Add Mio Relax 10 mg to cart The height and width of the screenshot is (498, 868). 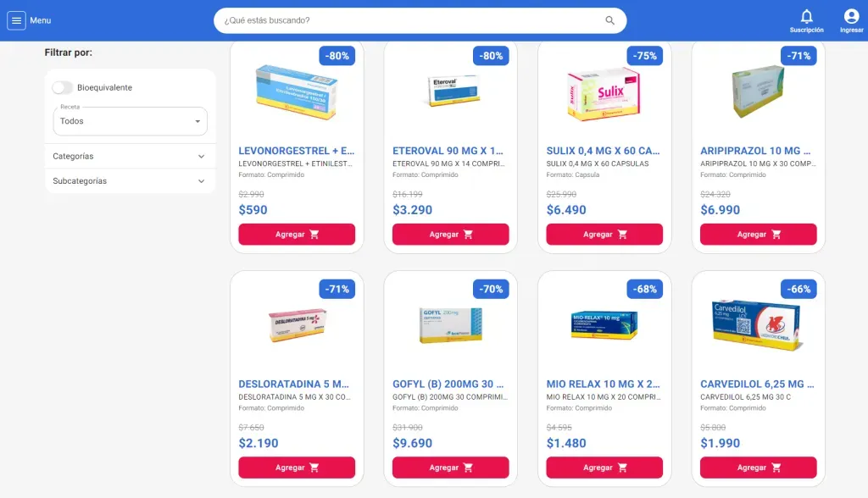click(x=604, y=468)
